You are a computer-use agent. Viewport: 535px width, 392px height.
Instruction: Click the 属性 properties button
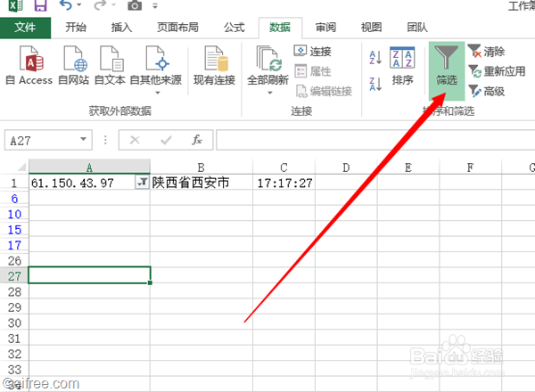[313, 71]
